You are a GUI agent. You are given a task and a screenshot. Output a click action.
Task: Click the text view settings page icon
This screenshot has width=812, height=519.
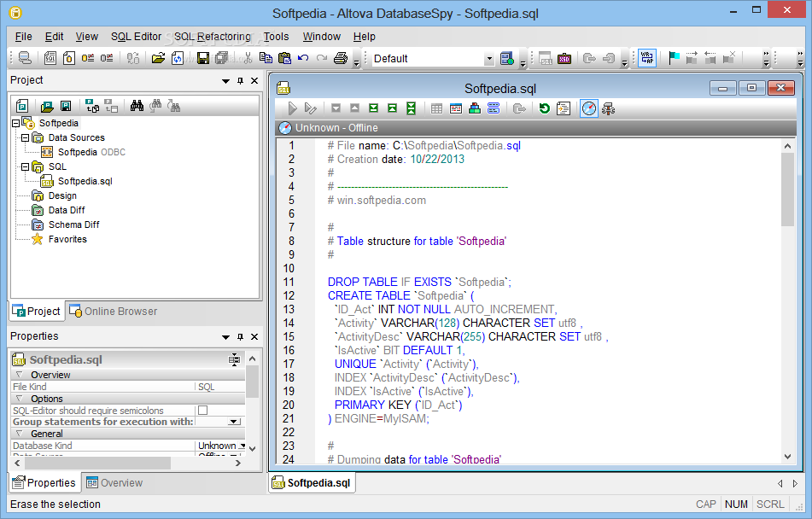pyautogui.click(x=564, y=108)
